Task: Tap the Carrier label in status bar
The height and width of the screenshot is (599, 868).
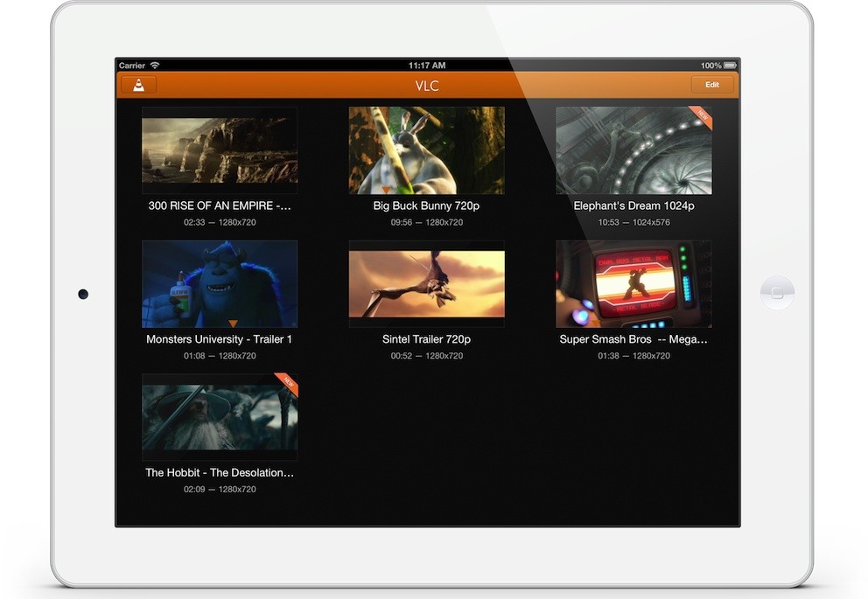Action: point(132,66)
